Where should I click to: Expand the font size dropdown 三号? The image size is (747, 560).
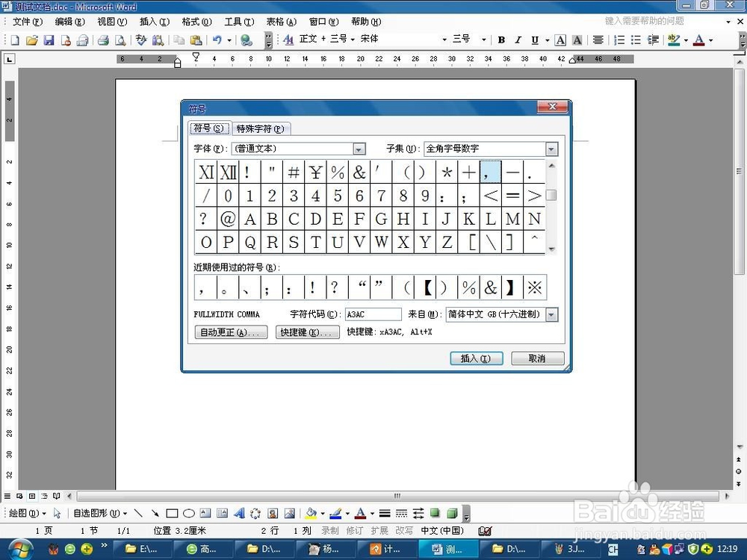484,40
